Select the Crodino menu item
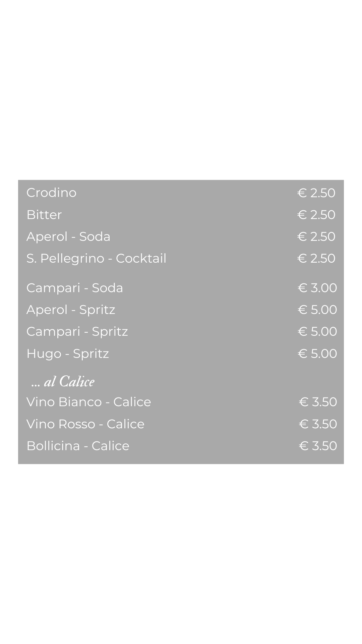The image size is (362, 644). coord(51,193)
